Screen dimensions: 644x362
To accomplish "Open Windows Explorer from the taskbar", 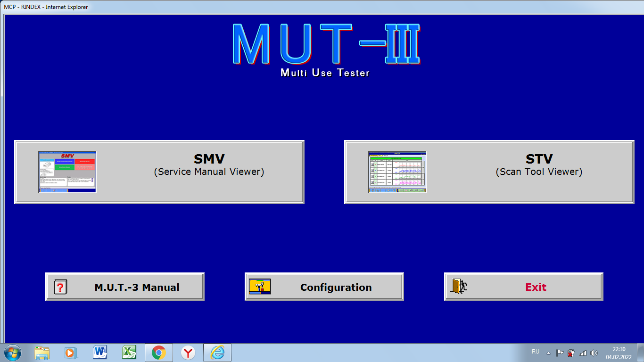I will tap(42, 353).
